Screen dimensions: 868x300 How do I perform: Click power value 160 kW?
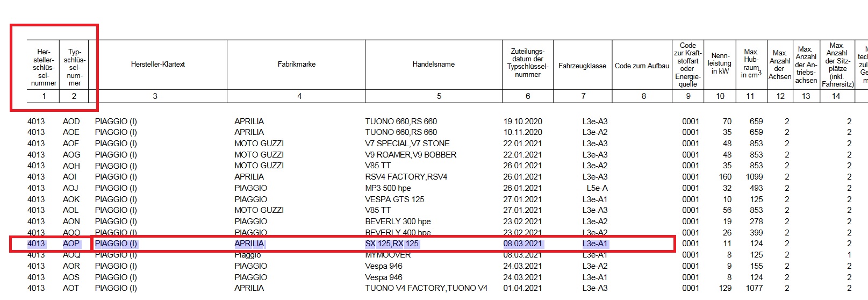[725, 177]
